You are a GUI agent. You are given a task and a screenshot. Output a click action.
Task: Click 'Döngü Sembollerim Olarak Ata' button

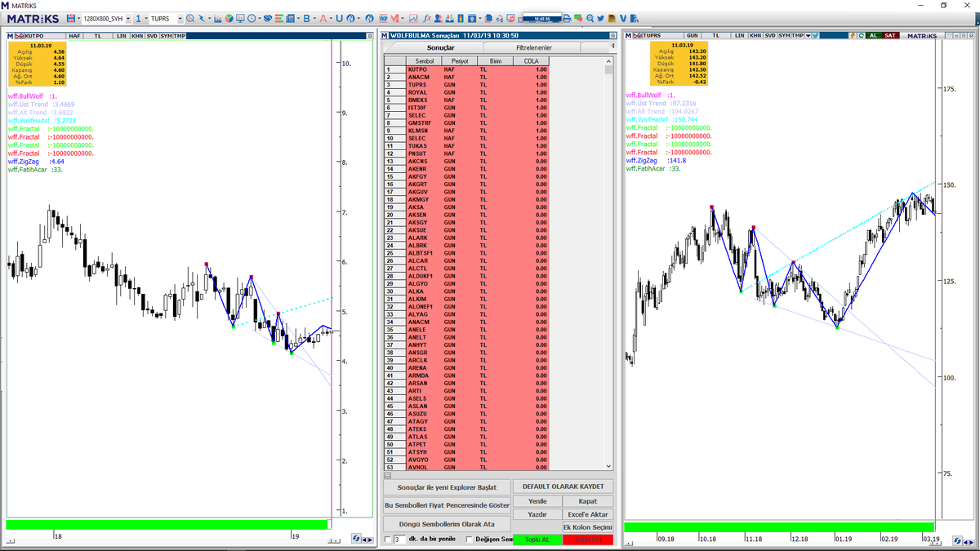(446, 523)
